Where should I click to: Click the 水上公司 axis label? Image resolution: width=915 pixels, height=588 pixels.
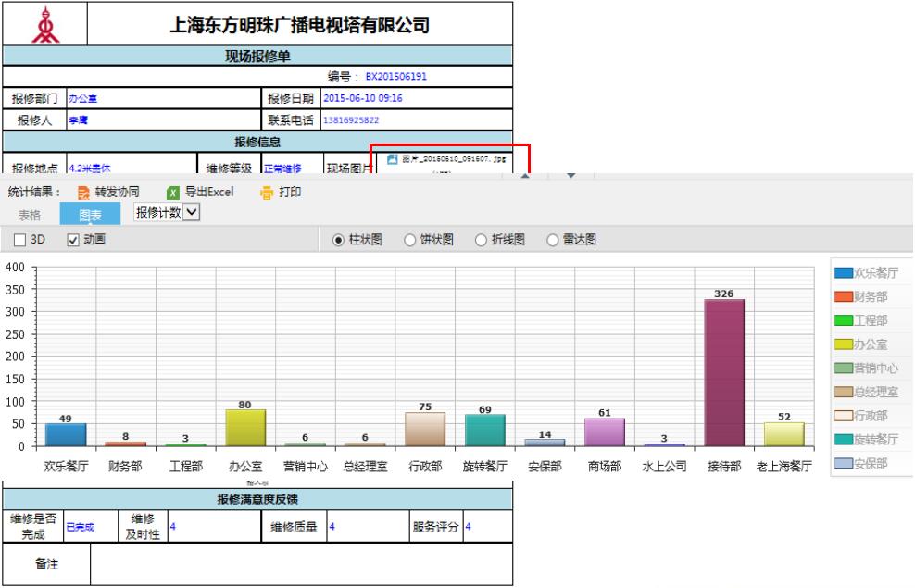click(x=665, y=466)
